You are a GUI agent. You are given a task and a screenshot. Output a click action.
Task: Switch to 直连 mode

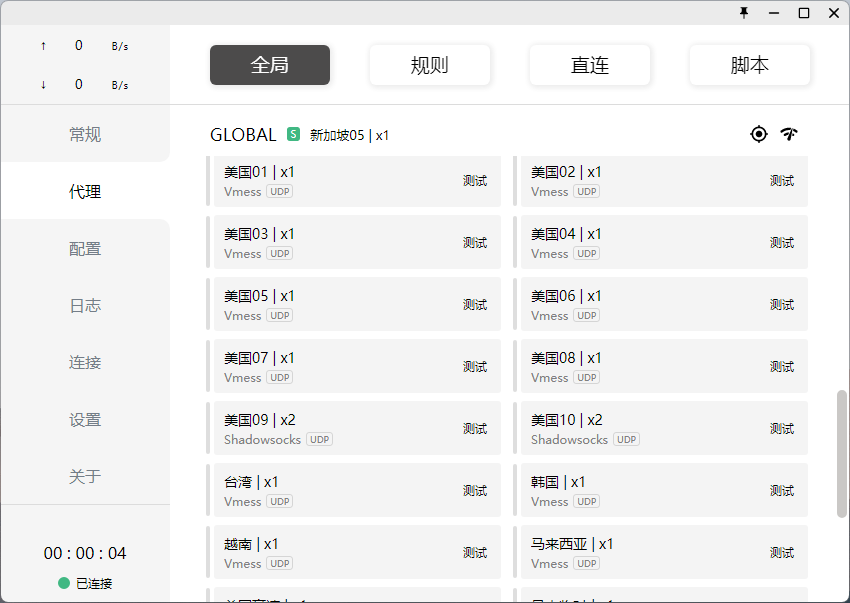589,65
